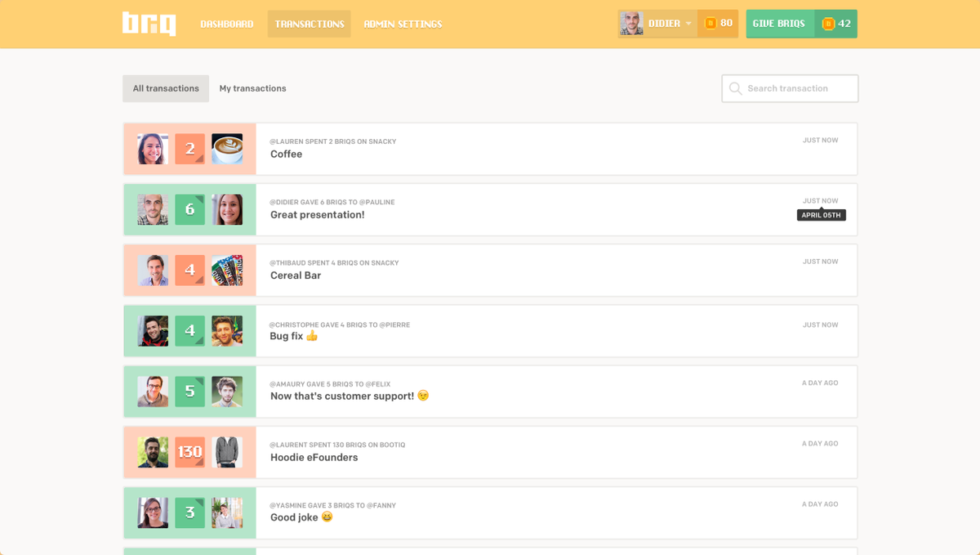Click Fanny's avatar in Good joke row
Image resolution: width=980 pixels, height=555 pixels.
227,512
